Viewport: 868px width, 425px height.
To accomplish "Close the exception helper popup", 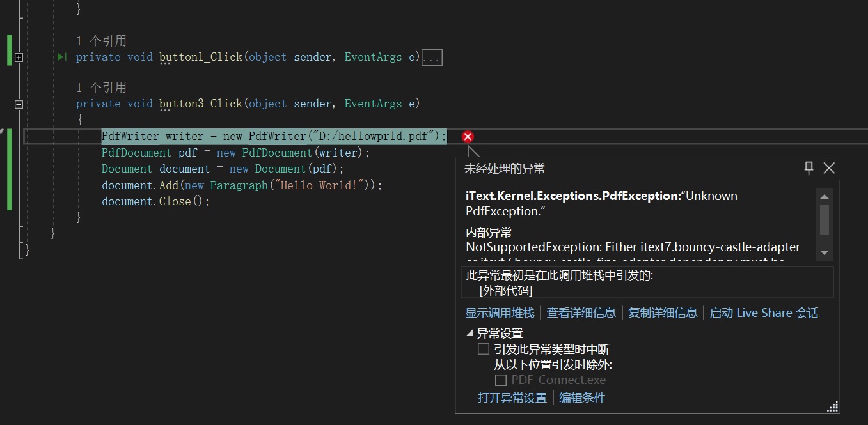I will [x=829, y=168].
